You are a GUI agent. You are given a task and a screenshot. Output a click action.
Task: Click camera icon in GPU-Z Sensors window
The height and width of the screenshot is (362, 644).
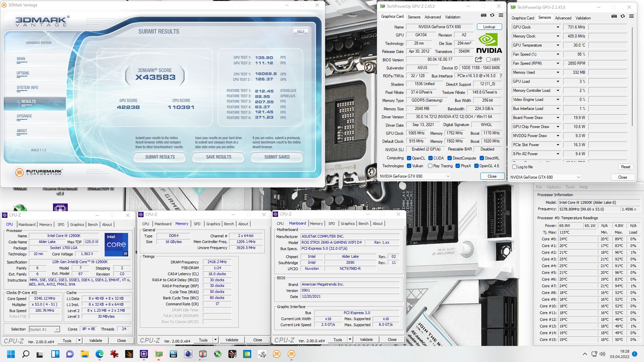click(x=614, y=16)
